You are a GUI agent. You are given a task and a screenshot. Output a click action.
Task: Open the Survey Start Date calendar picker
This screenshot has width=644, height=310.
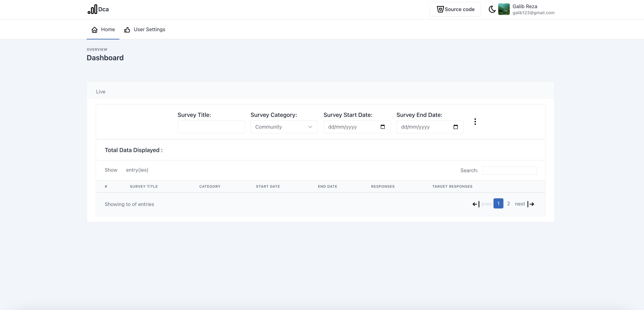[x=382, y=127]
